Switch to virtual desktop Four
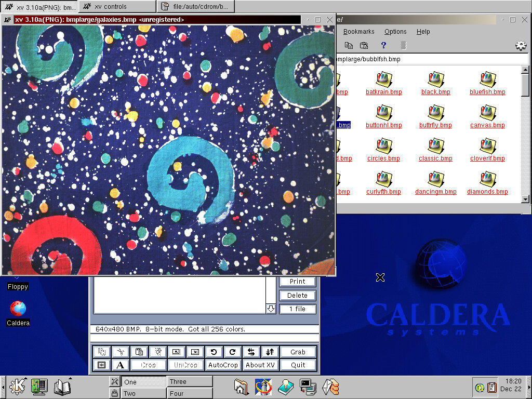 pyautogui.click(x=190, y=393)
